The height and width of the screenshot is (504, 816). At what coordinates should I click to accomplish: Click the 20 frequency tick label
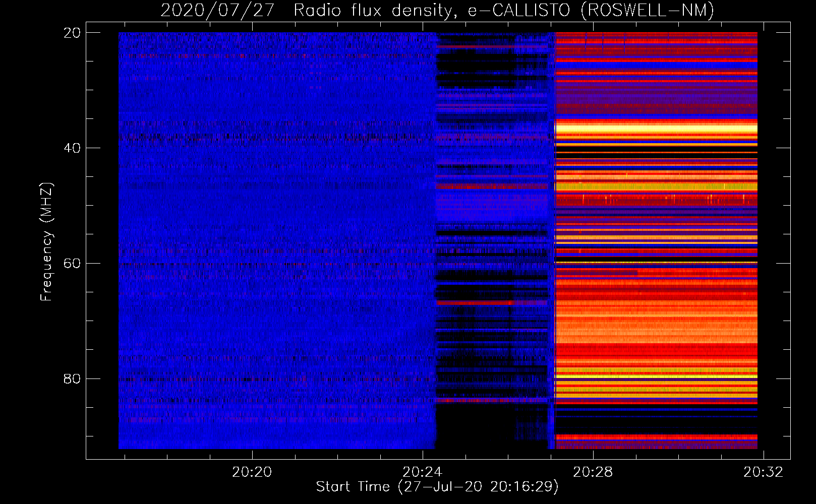click(x=72, y=33)
